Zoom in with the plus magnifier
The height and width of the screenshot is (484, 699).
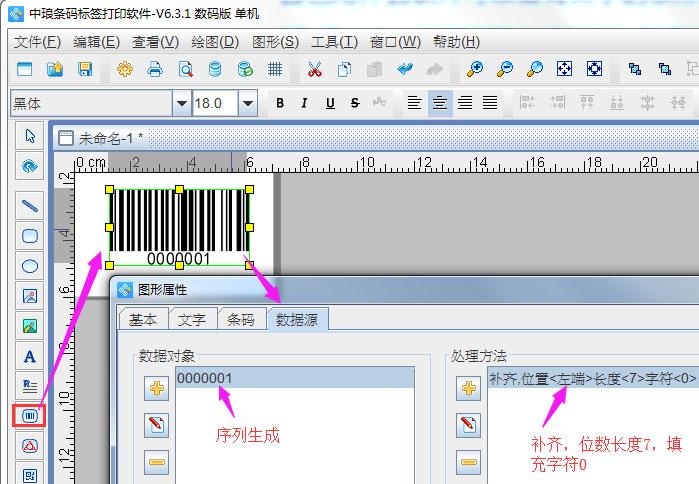(x=475, y=69)
